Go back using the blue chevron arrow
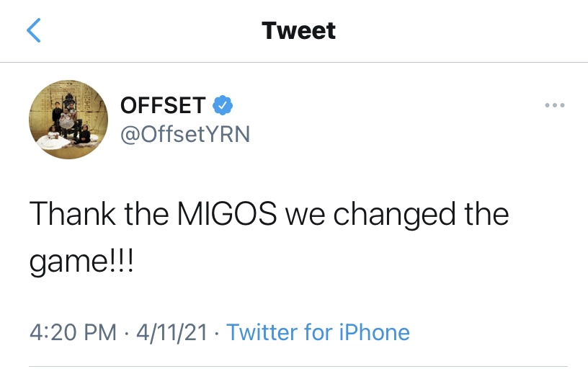The height and width of the screenshot is (369, 588). click(x=33, y=30)
